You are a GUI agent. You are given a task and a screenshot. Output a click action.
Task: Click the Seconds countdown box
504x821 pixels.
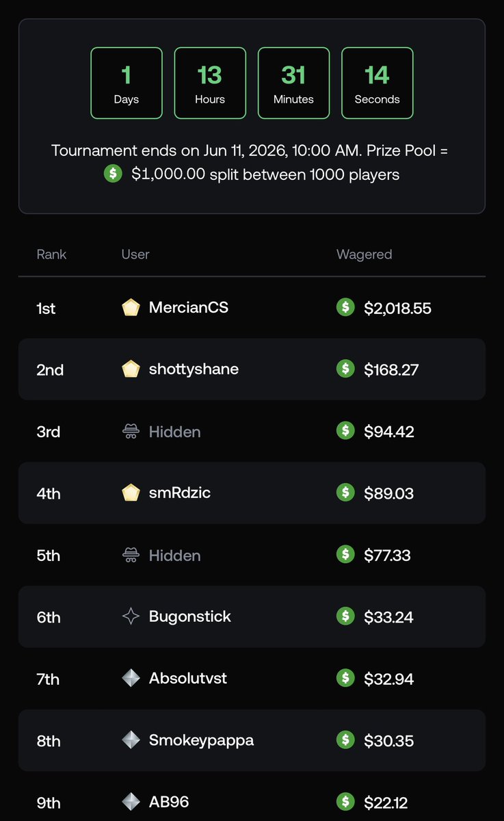377,83
